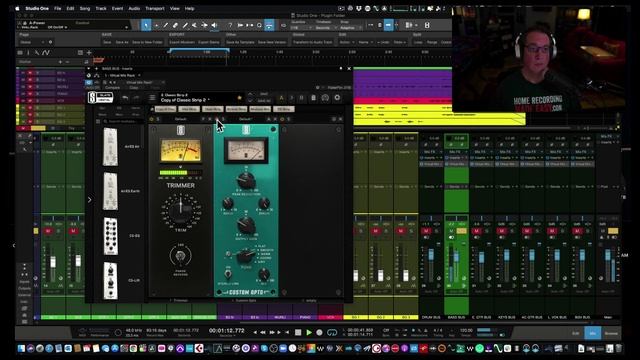Open the Quantize value dropdown

click(302, 28)
